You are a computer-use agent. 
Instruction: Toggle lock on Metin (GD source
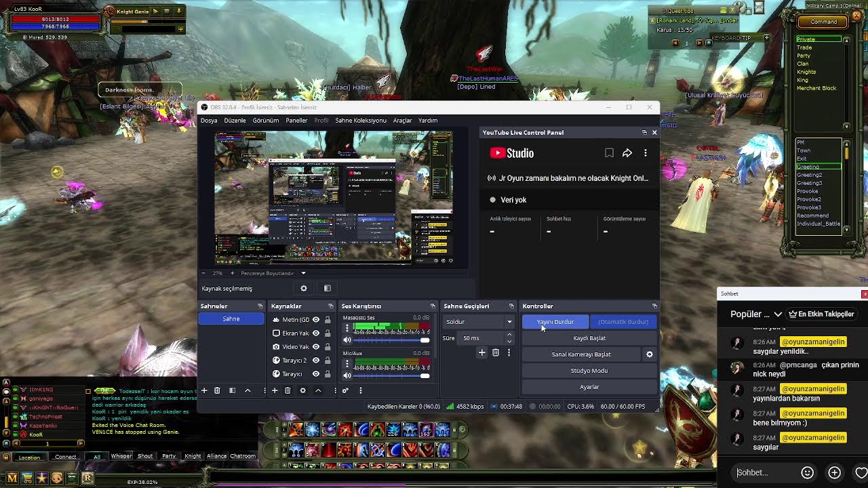328,320
